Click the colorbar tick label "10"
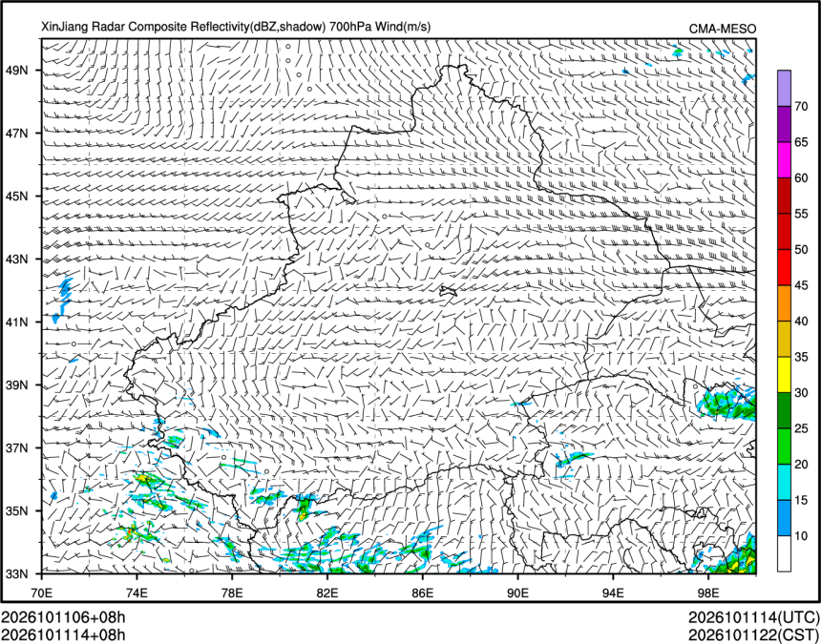The image size is (821, 644). point(802,535)
